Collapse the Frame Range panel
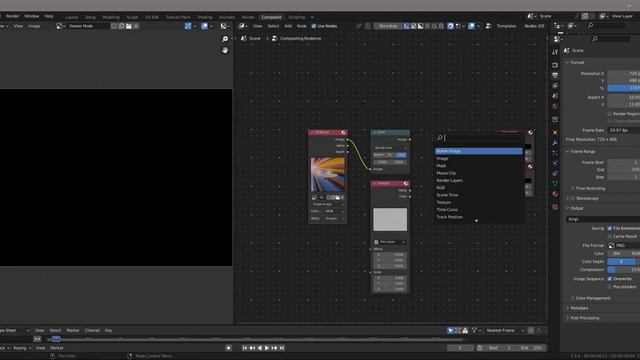Image resolution: width=640 pixels, height=360 pixels. pos(582,151)
